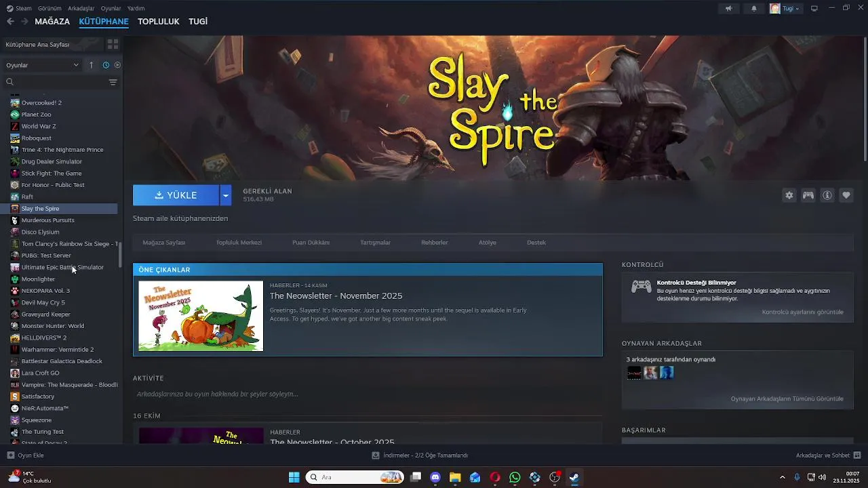Type-field: click activity comment box
Screen dimensions: 868x488
coord(366,394)
